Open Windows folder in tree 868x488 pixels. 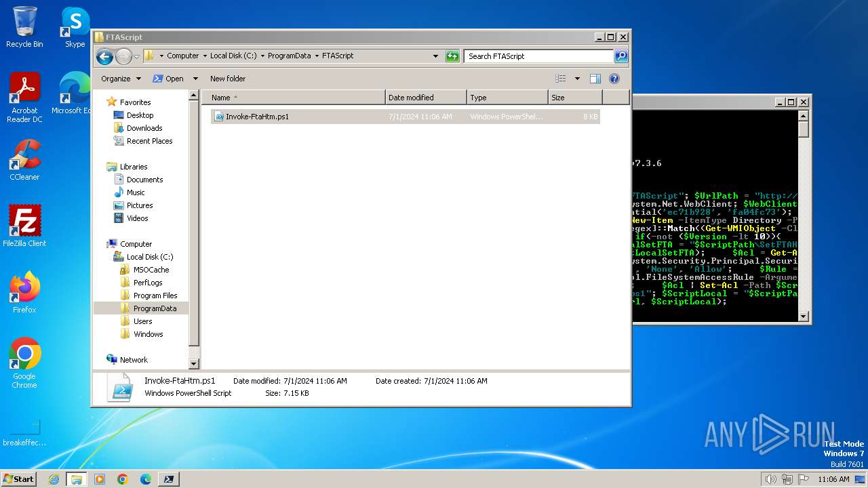pyautogui.click(x=148, y=334)
